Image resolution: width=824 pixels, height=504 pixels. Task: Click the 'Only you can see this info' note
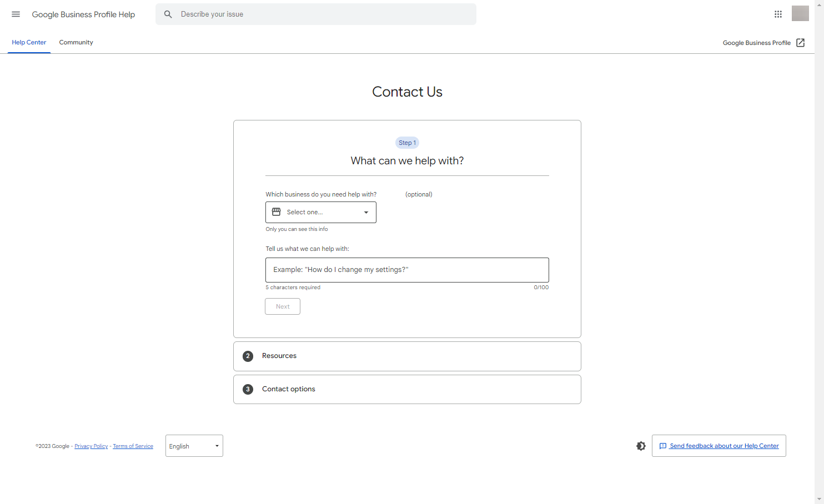(x=297, y=229)
